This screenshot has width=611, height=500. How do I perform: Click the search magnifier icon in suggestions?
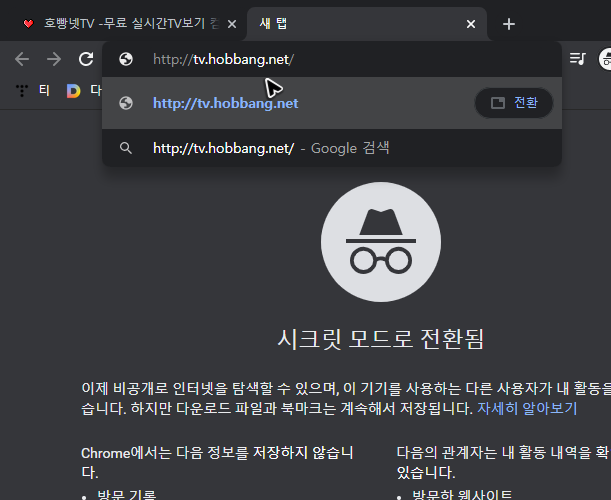click(x=125, y=148)
